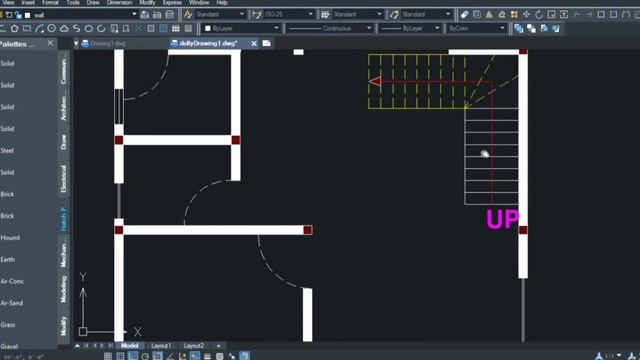Select the Electrical palette tab

[x=63, y=178]
